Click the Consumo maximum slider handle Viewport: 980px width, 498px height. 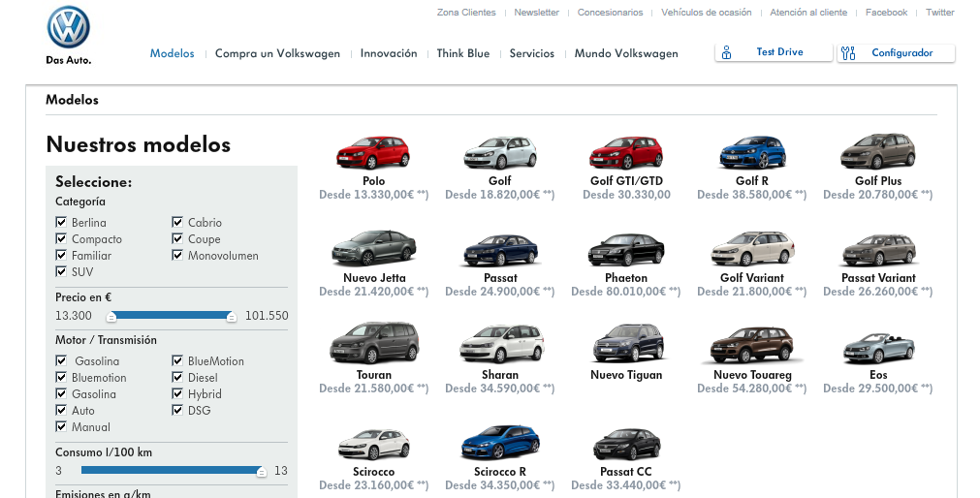pos(262,472)
